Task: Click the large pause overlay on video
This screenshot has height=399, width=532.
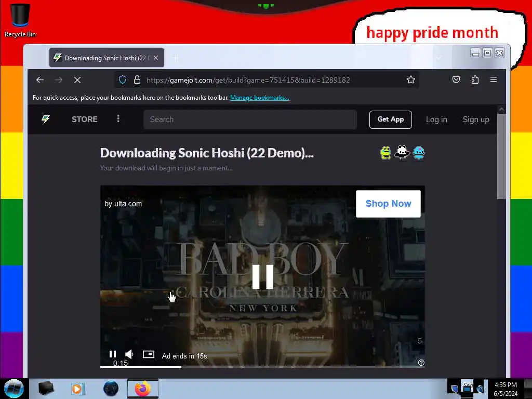Action: (262, 276)
